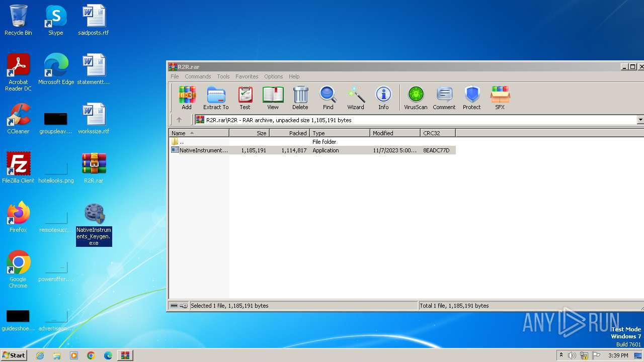
Task: Click 'Total 1 file, 1,185,191 bytes' status
Action: click(454, 306)
